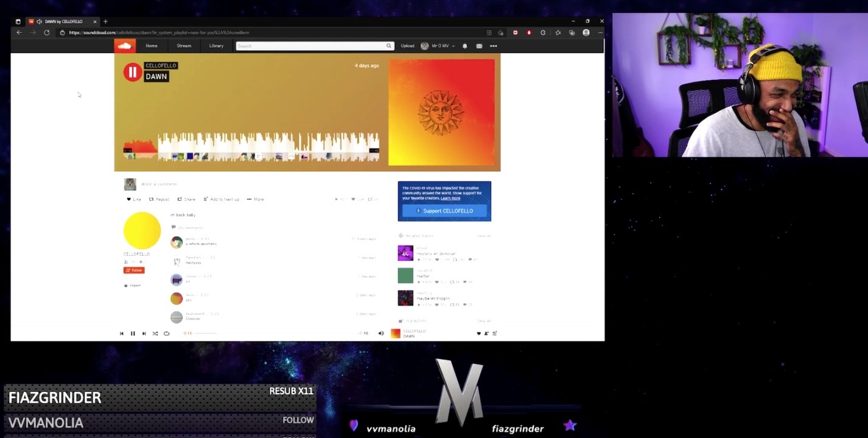Go back in the browser

pos(19,32)
